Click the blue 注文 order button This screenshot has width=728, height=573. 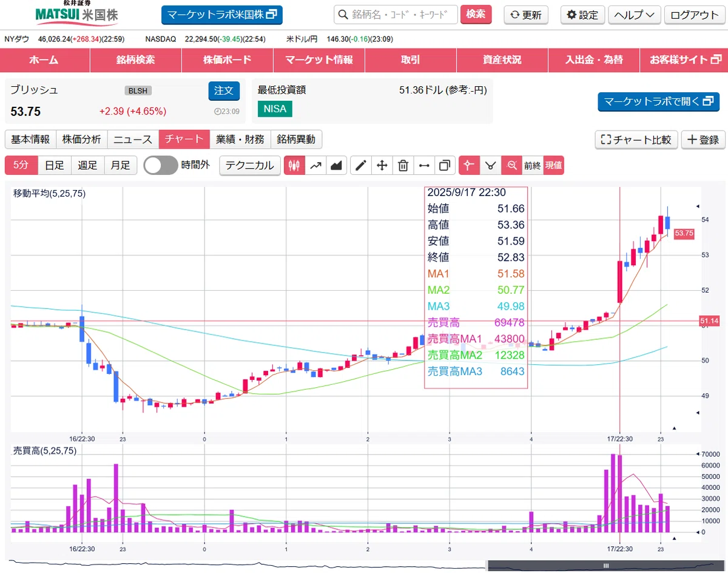click(x=224, y=91)
